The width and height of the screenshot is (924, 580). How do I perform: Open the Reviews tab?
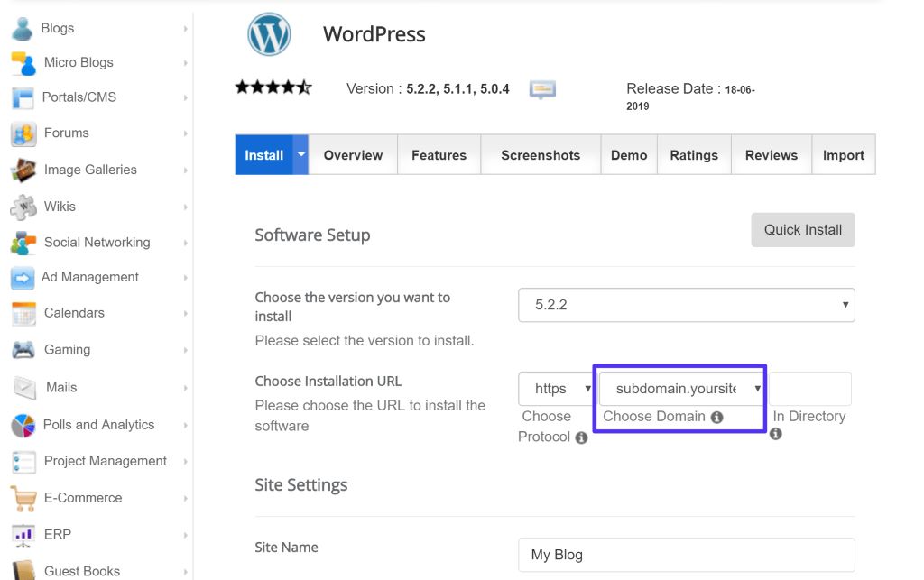772,155
